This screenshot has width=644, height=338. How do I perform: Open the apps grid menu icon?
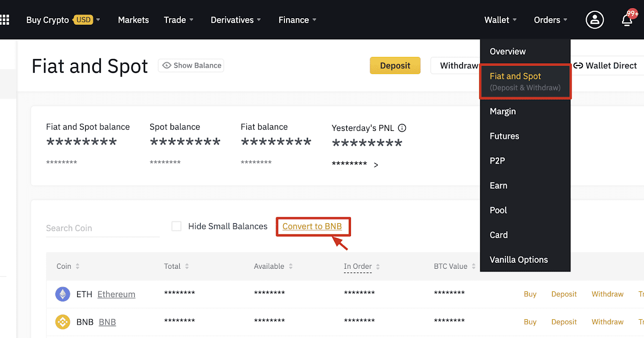pos(4,20)
